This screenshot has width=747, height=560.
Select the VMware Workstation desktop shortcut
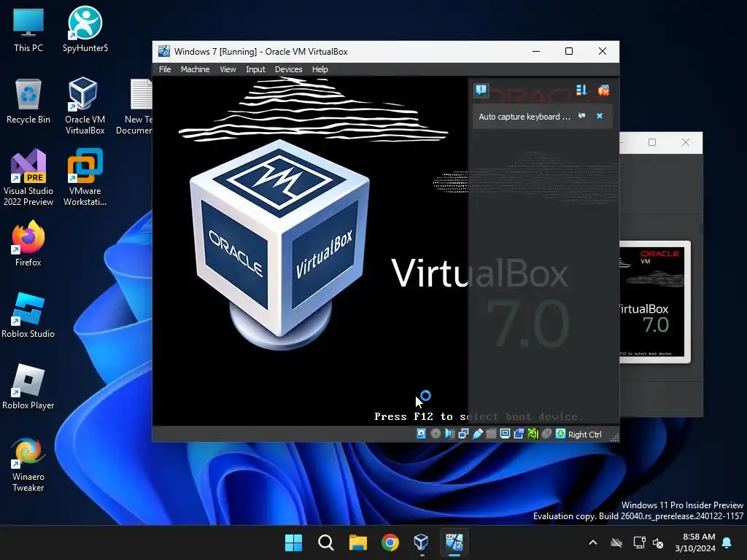(85, 178)
